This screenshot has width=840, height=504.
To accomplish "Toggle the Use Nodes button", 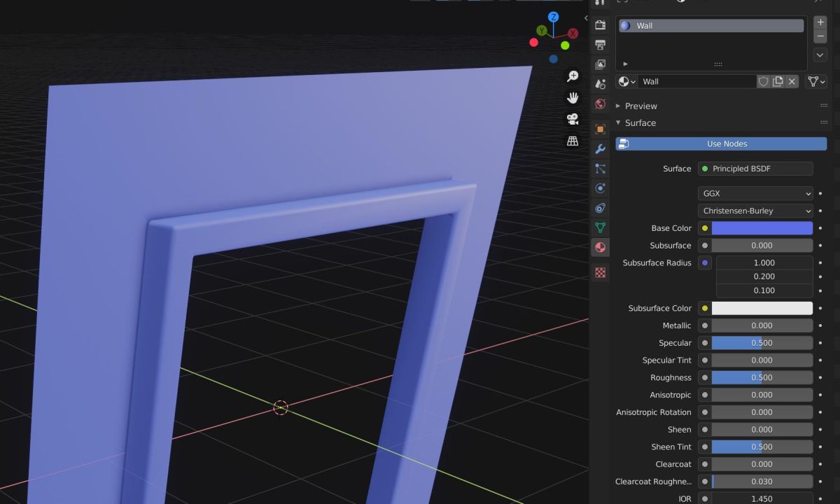I will pyautogui.click(x=721, y=143).
